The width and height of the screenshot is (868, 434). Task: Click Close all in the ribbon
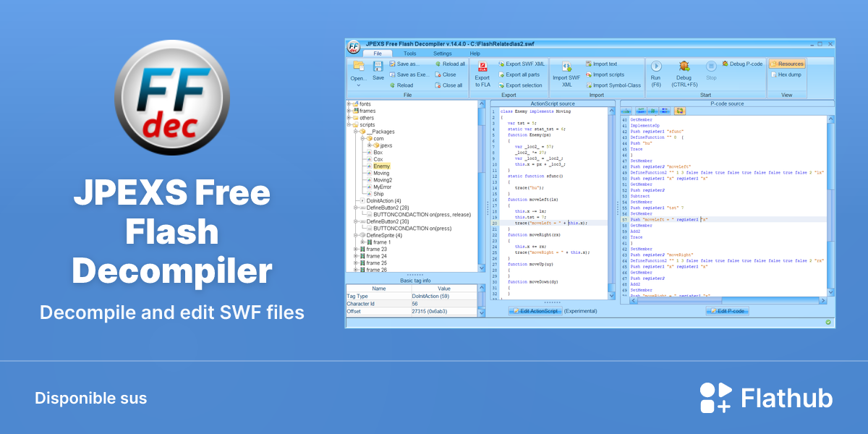[448, 85]
